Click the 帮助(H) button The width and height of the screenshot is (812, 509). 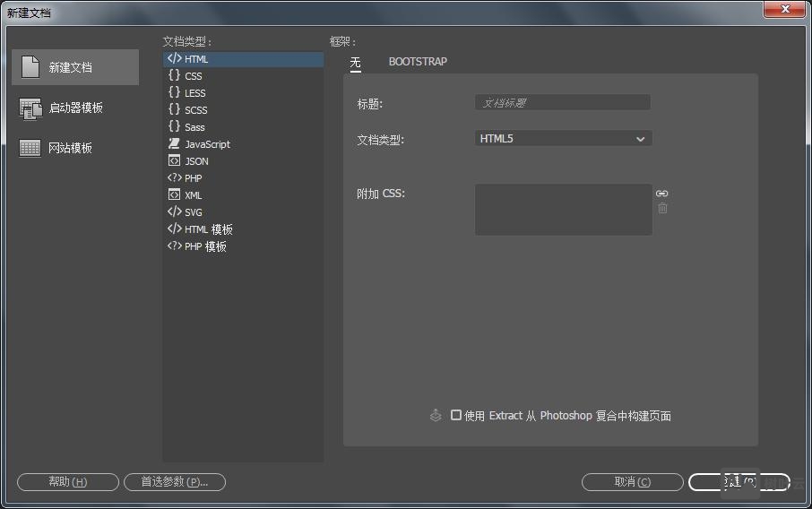pyautogui.click(x=68, y=482)
